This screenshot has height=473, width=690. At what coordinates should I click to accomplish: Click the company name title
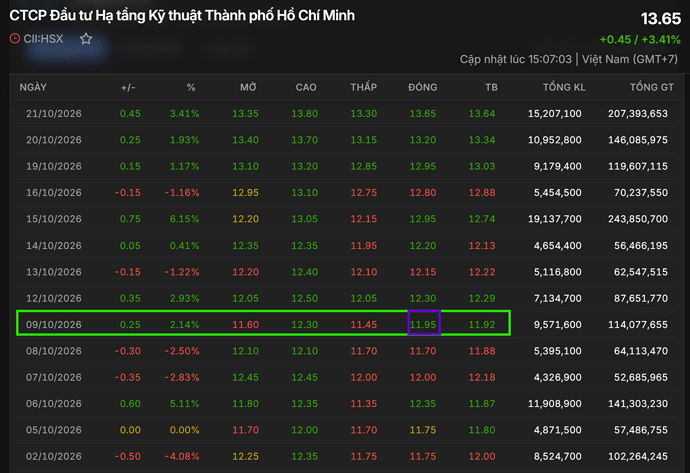(182, 15)
